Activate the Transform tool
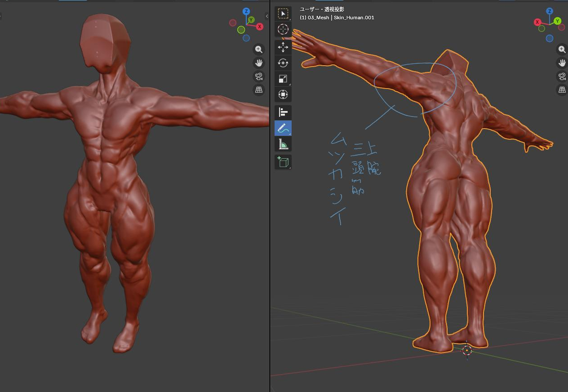The width and height of the screenshot is (568, 392). pos(283,94)
